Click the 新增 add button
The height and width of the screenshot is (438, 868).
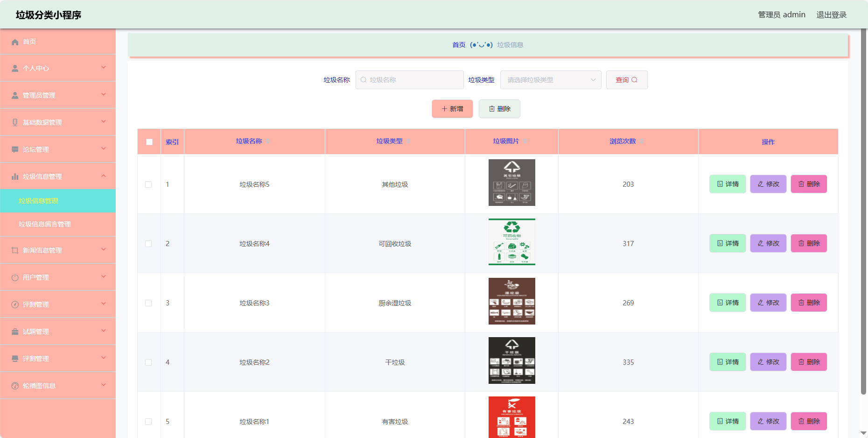point(452,109)
